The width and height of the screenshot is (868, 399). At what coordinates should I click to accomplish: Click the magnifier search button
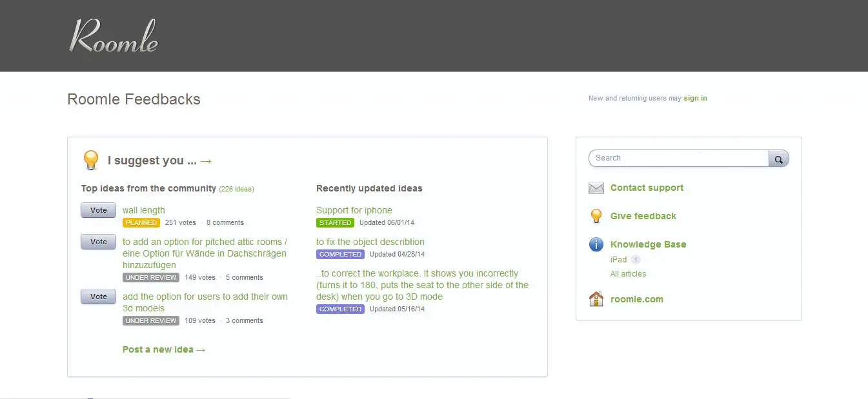[779, 158]
